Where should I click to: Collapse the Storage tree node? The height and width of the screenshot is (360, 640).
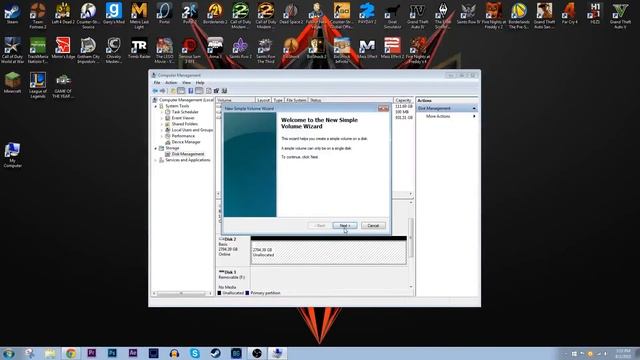pyautogui.click(x=156, y=148)
